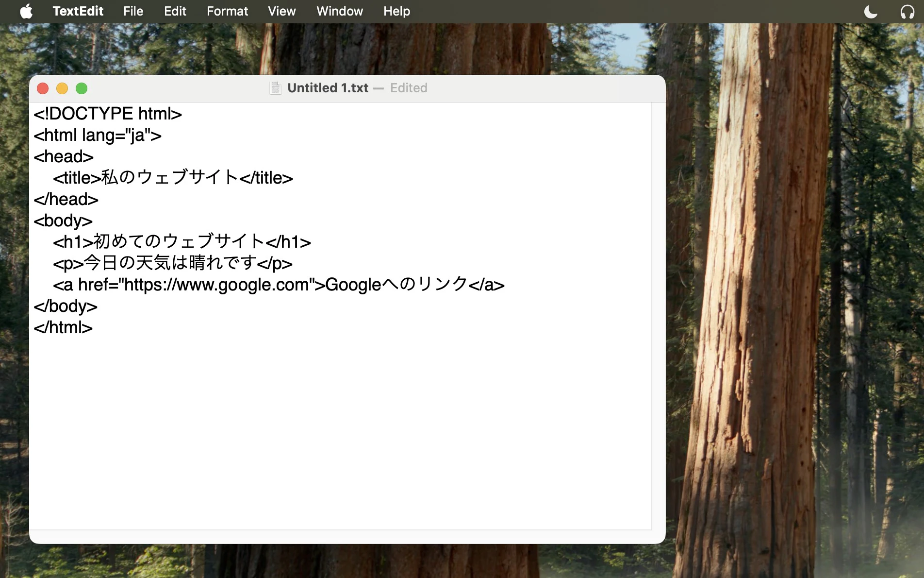The image size is (924, 578).
Task: Click the empty area below the text
Action: tap(340, 432)
